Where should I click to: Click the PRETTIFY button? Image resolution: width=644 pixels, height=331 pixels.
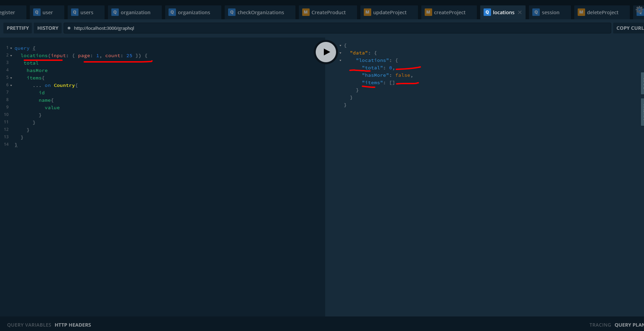point(17,28)
